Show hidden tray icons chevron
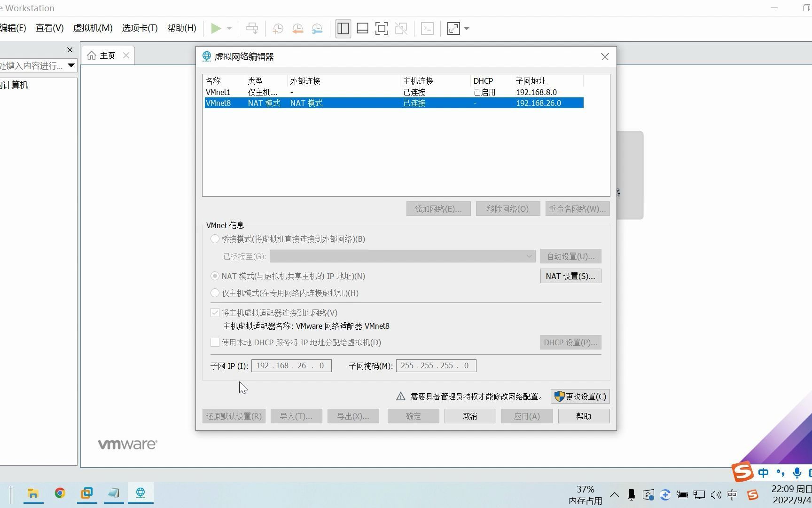The width and height of the screenshot is (812, 508). pos(614,495)
